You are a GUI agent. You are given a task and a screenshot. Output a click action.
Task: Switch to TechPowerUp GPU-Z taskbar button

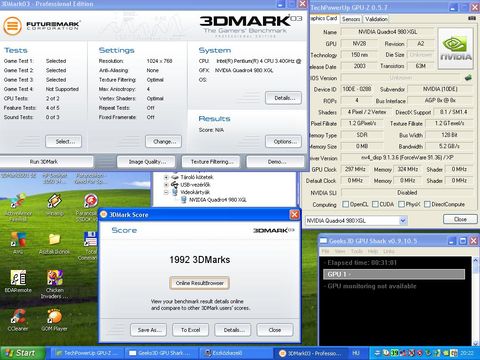(x=88, y=353)
